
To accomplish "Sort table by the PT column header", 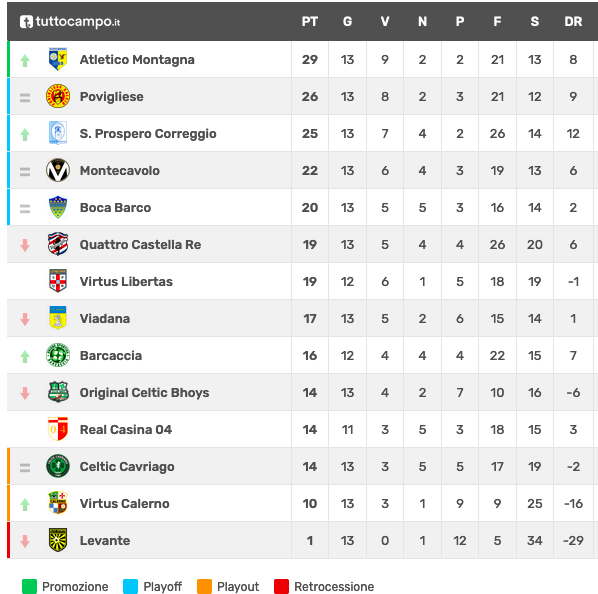I will pyautogui.click(x=310, y=22).
